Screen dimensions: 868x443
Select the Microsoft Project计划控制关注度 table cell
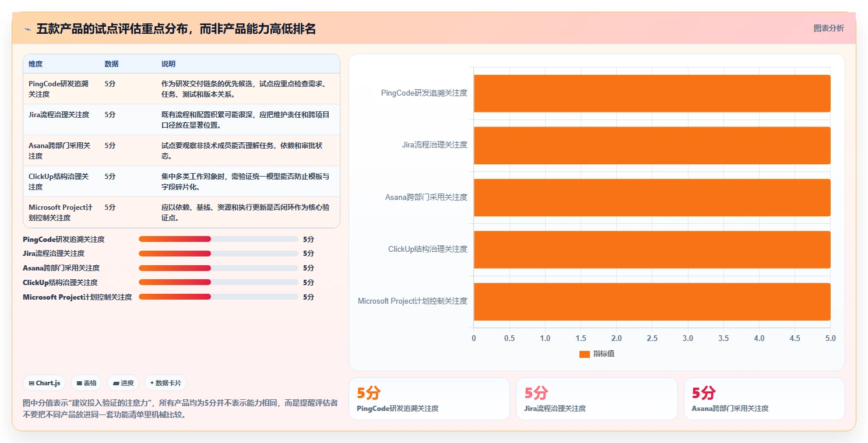click(x=61, y=212)
